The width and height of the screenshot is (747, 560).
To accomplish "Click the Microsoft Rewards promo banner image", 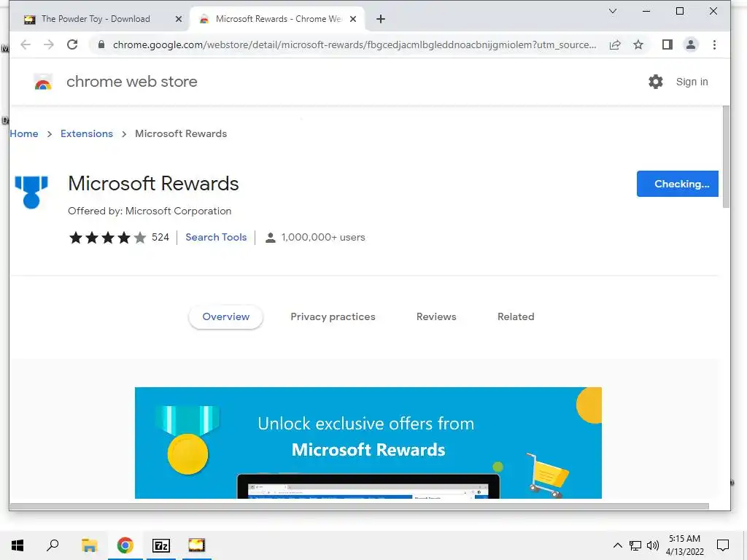I will point(368,443).
